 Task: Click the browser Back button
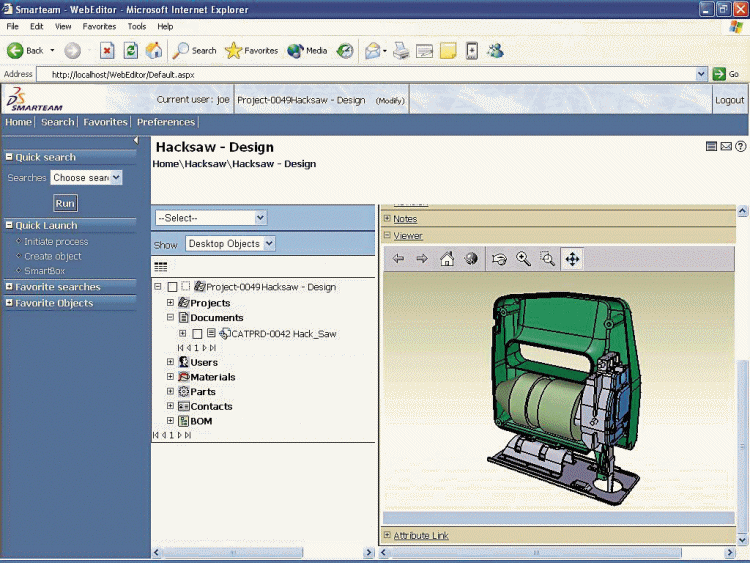[25, 51]
